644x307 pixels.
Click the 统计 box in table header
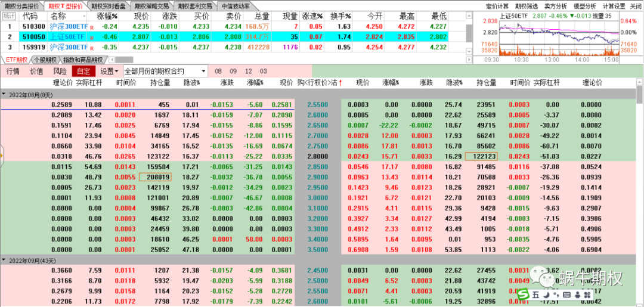point(9,16)
